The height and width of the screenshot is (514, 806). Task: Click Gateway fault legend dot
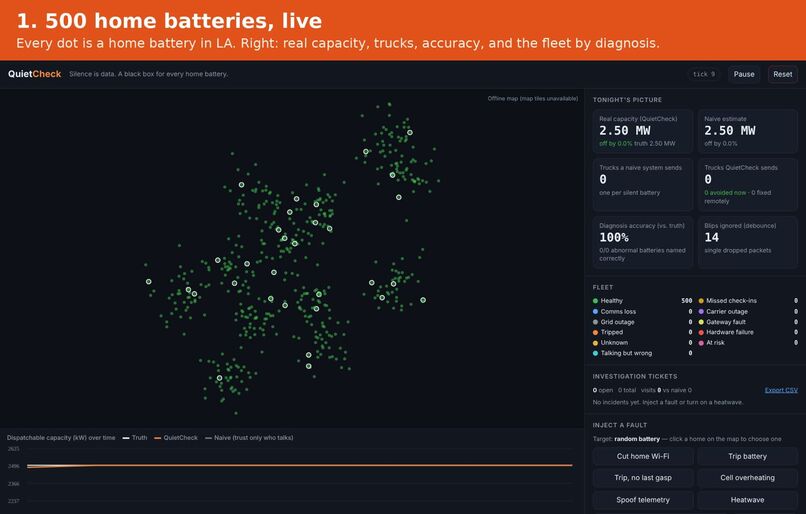701,322
